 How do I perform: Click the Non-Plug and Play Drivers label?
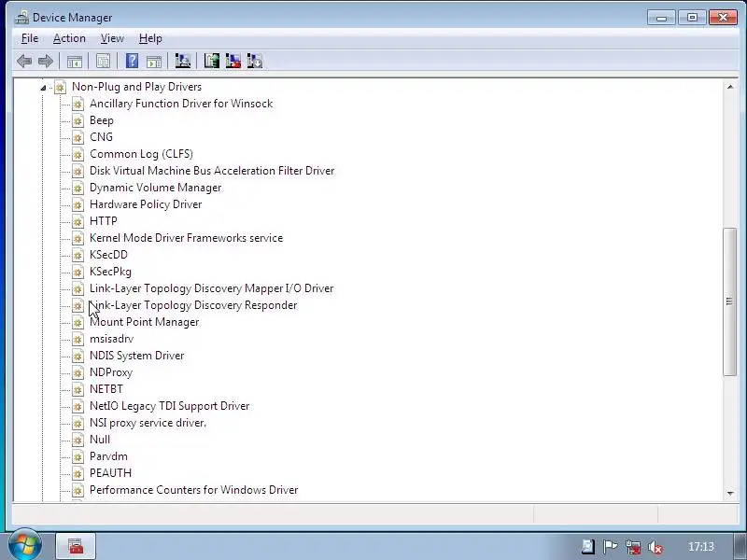coord(136,87)
